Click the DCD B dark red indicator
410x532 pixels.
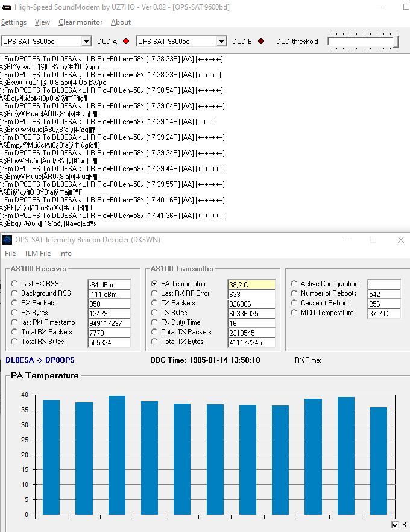260,41
